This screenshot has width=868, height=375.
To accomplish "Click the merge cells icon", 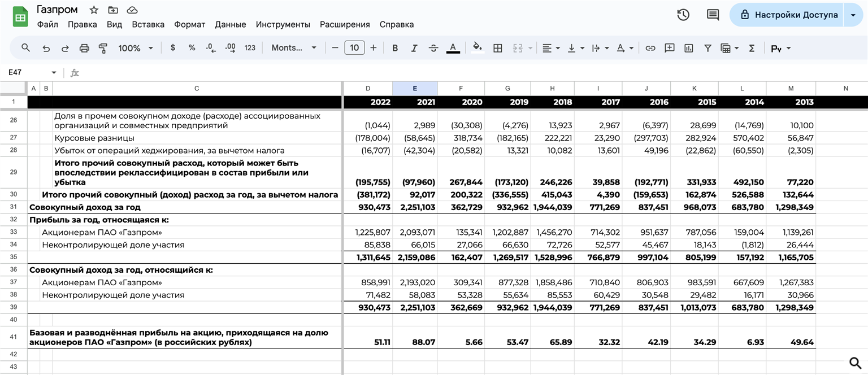I will tap(518, 48).
